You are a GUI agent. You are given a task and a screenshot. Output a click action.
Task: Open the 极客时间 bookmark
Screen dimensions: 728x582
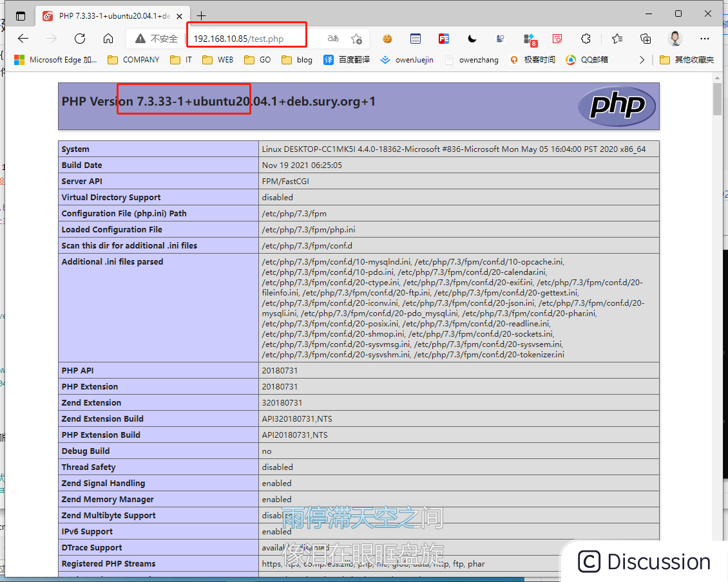tap(532, 60)
